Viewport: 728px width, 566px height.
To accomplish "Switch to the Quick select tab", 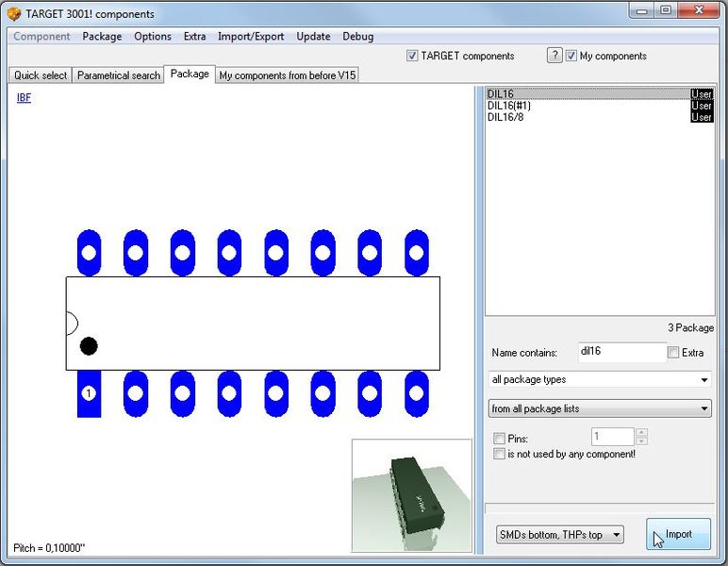I will click(x=41, y=75).
